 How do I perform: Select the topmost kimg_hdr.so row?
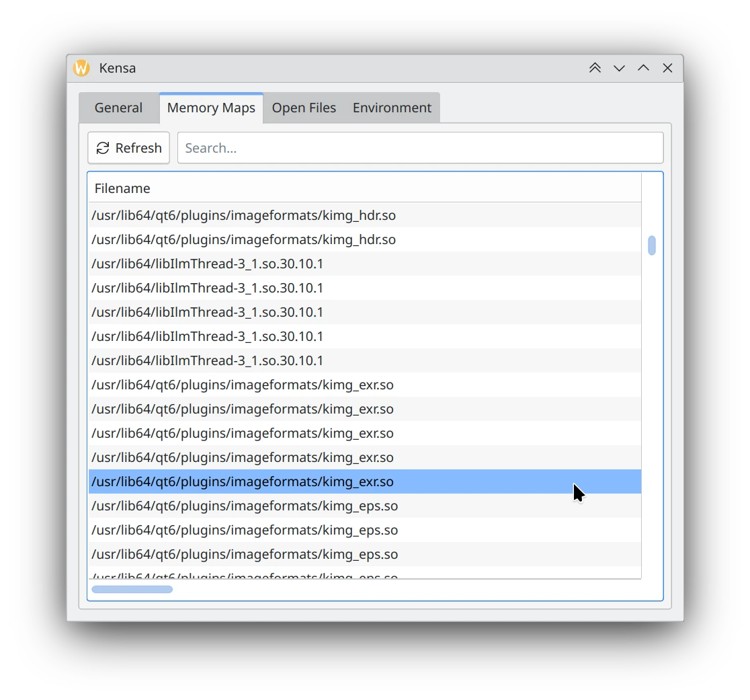(x=364, y=215)
